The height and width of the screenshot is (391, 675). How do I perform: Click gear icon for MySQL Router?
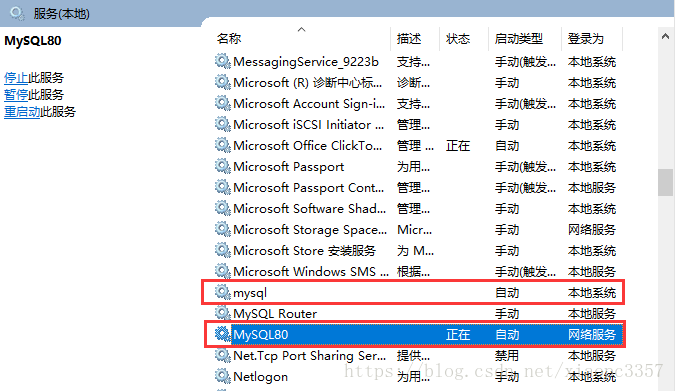(x=223, y=313)
